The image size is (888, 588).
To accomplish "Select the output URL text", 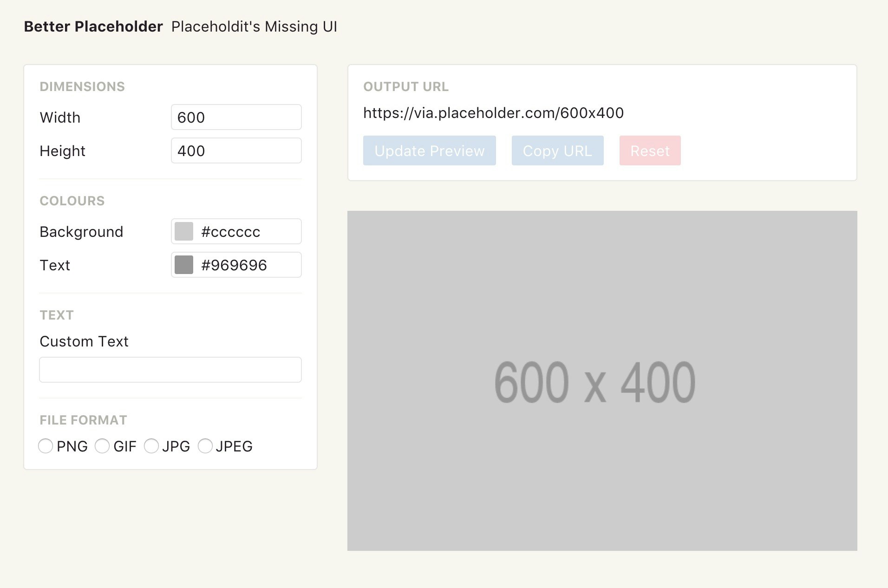I will [x=493, y=113].
